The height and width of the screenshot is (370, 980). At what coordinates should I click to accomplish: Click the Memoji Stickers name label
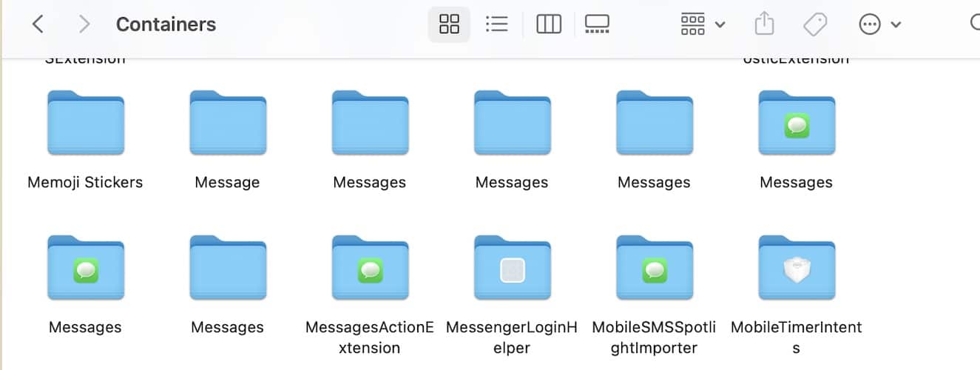click(85, 182)
